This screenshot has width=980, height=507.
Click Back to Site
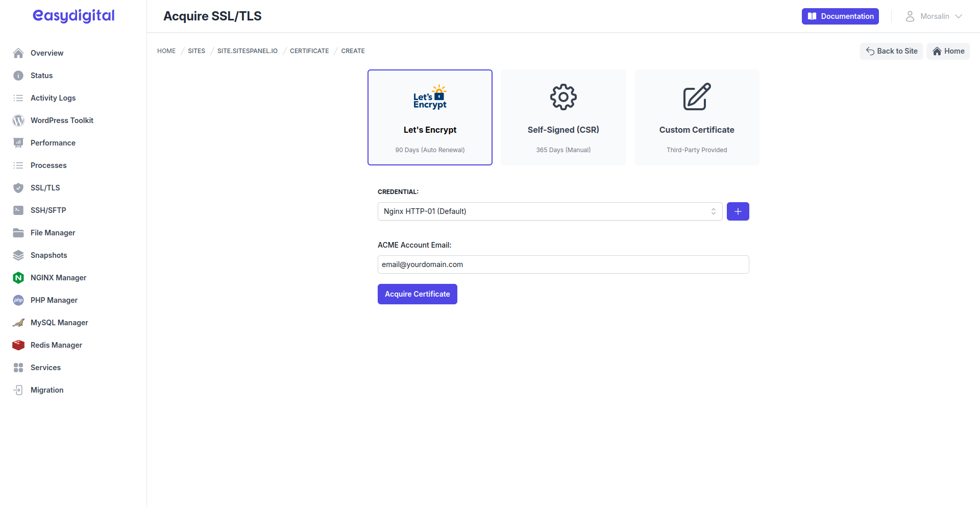pos(891,51)
